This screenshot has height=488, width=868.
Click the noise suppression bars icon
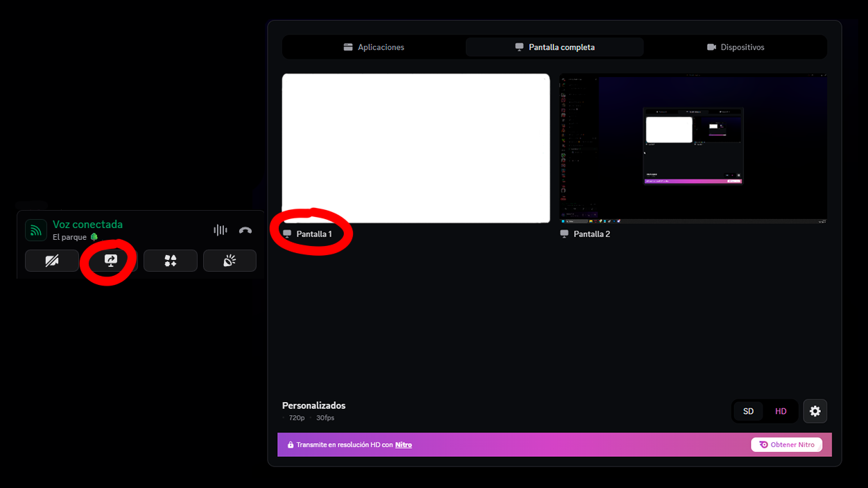click(x=220, y=229)
